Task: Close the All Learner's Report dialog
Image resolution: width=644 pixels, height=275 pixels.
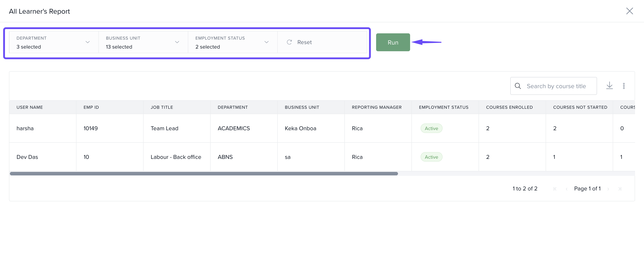Action: coord(629,11)
